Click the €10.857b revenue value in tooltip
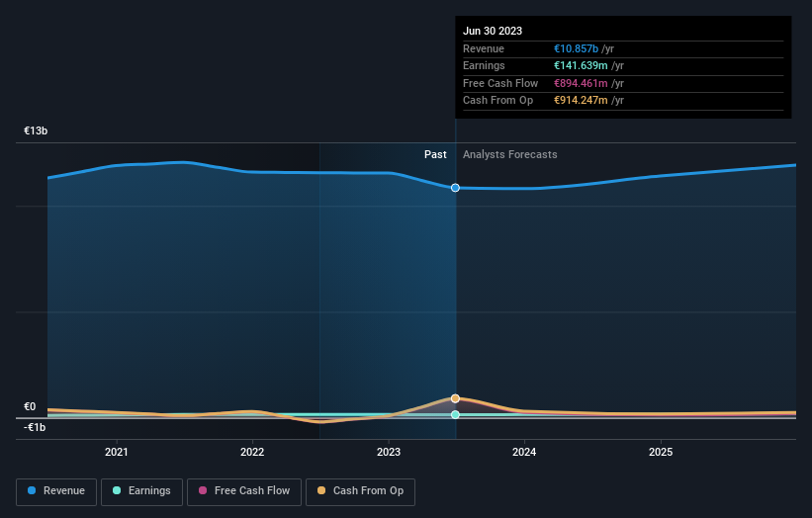Screen dimensions: 812x518 click(576, 48)
